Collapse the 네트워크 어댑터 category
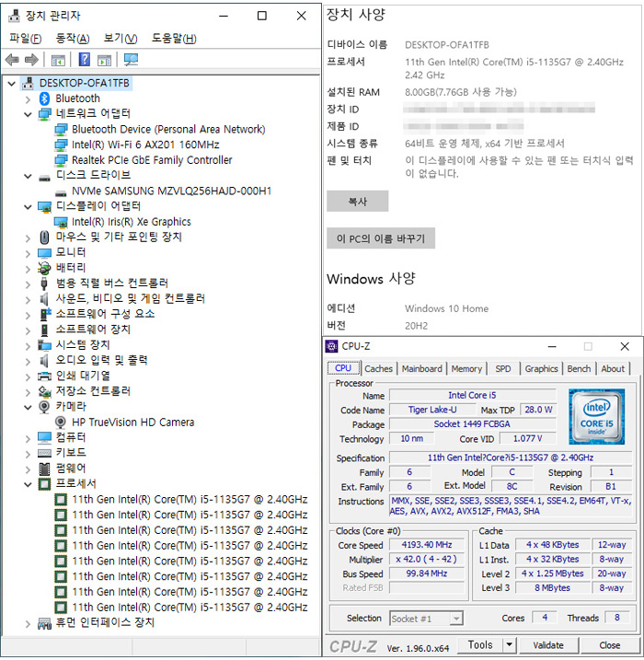Viewport: 644px width, 660px height. 28,114
